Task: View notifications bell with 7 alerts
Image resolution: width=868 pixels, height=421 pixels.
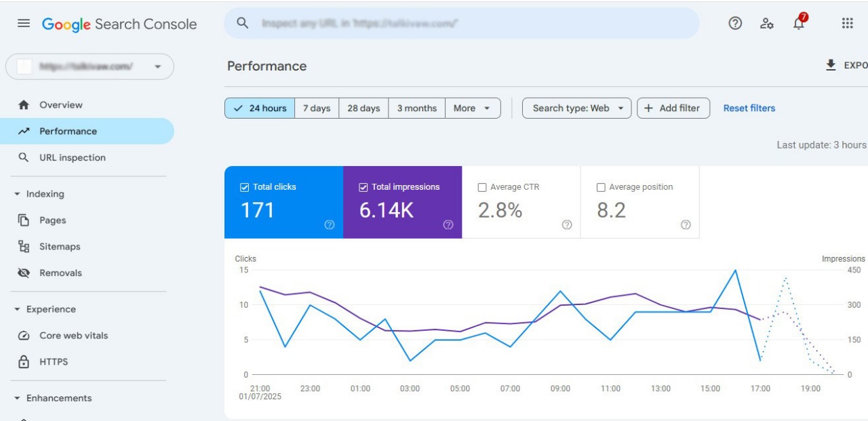Action: pyautogui.click(x=799, y=24)
